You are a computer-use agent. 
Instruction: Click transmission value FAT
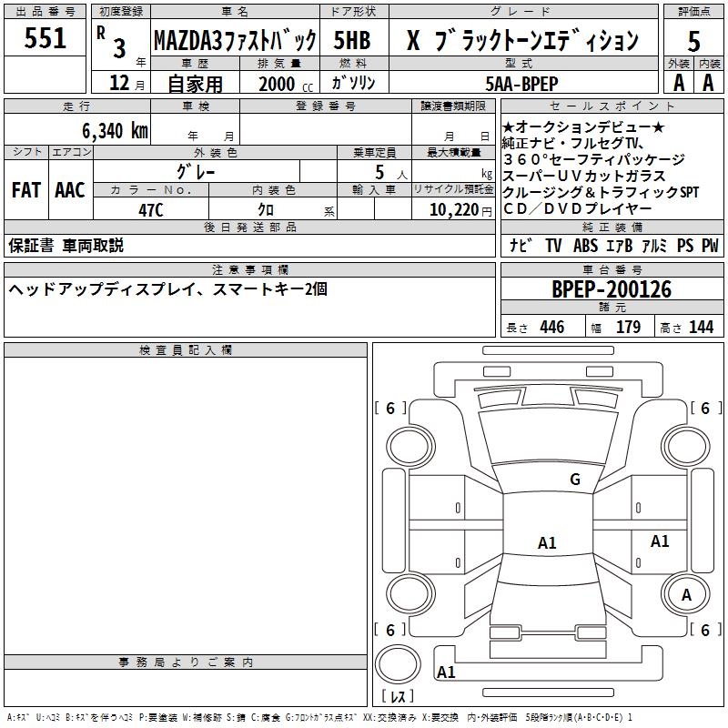click(26, 190)
